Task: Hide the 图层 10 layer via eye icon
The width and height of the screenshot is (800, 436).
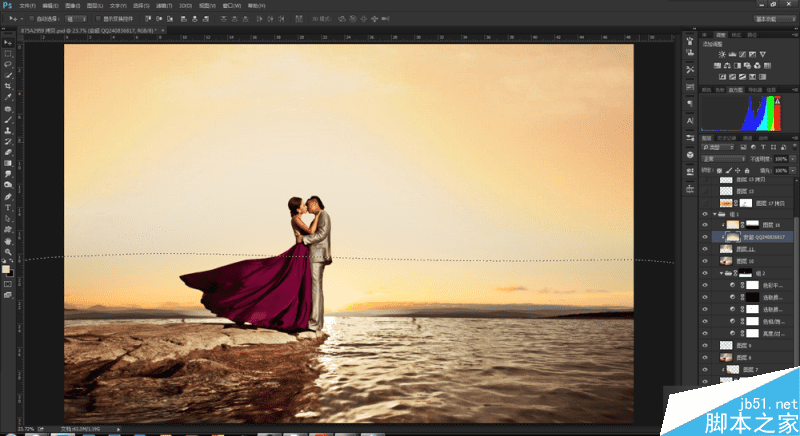Action: [x=706, y=260]
